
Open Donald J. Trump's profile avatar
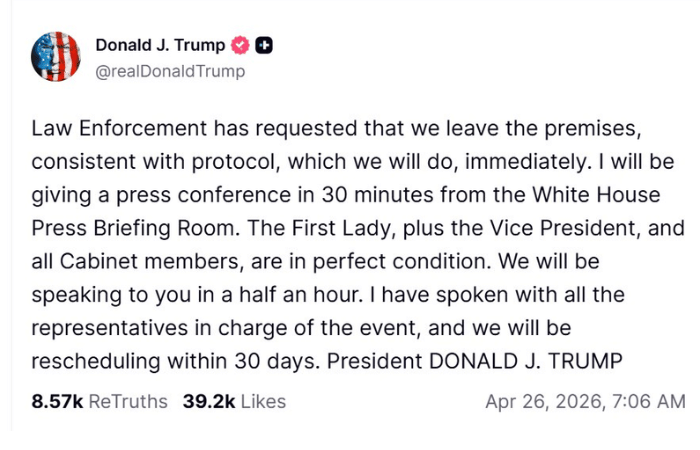[x=56, y=56]
